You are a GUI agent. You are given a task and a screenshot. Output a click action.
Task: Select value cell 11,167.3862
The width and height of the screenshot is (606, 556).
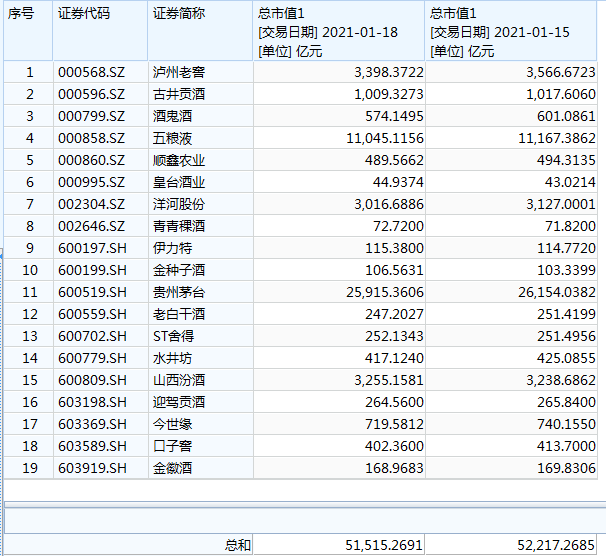pos(511,138)
